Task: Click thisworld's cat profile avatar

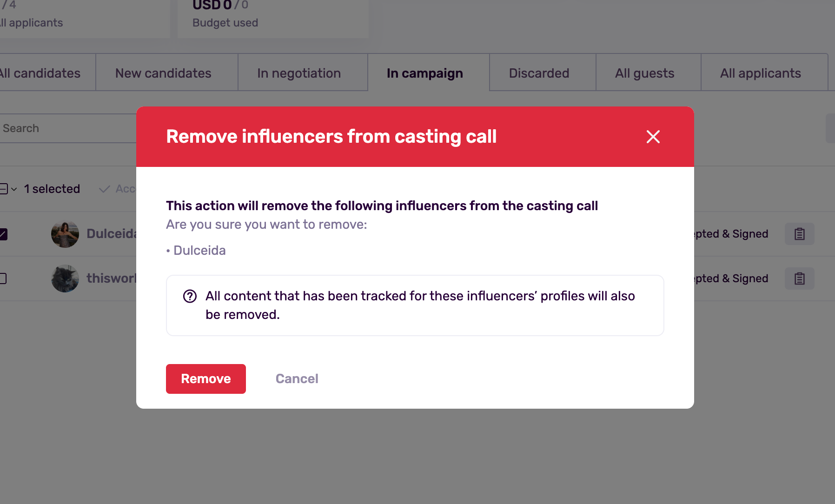Action: [x=65, y=279]
